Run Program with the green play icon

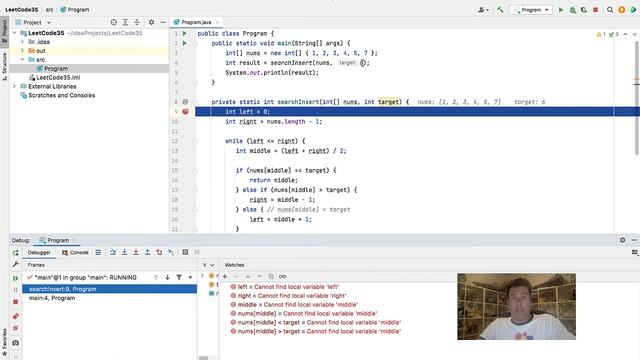[561, 10]
